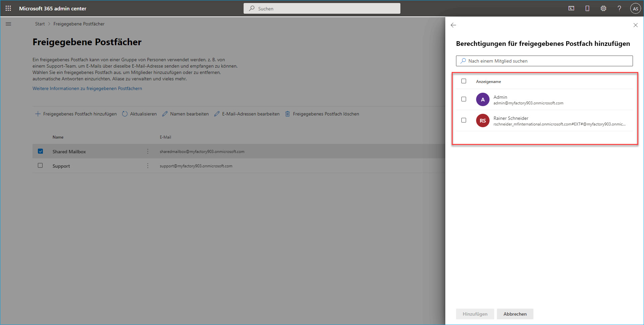The width and height of the screenshot is (644, 325).
Task: Open more options for Support mailbox
Action: point(148,166)
